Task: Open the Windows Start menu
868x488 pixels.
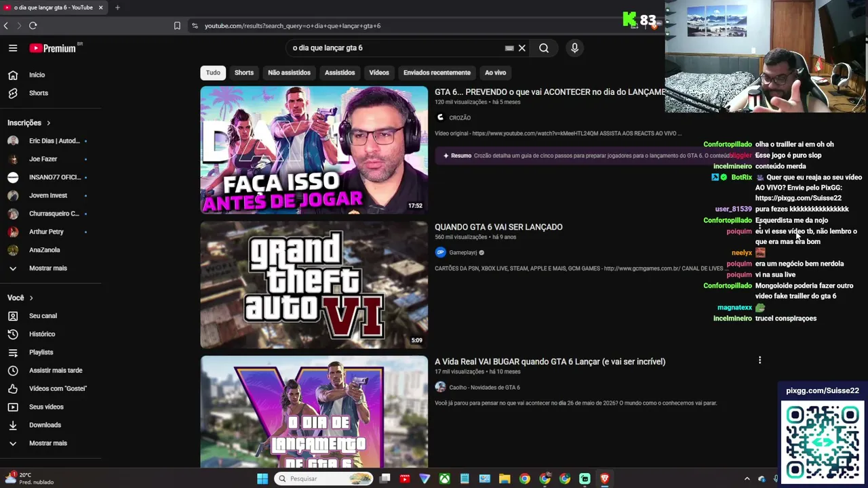Action: 262,479
